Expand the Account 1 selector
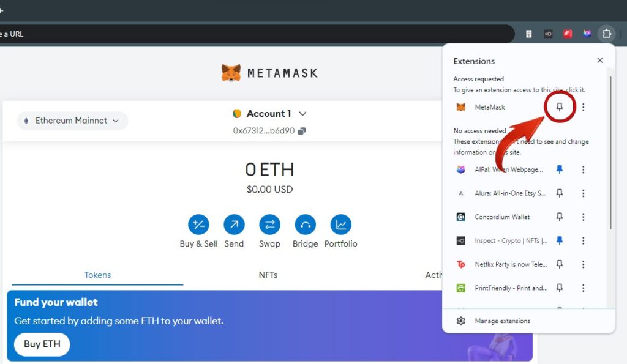This screenshot has height=364, width=627. point(302,113)
